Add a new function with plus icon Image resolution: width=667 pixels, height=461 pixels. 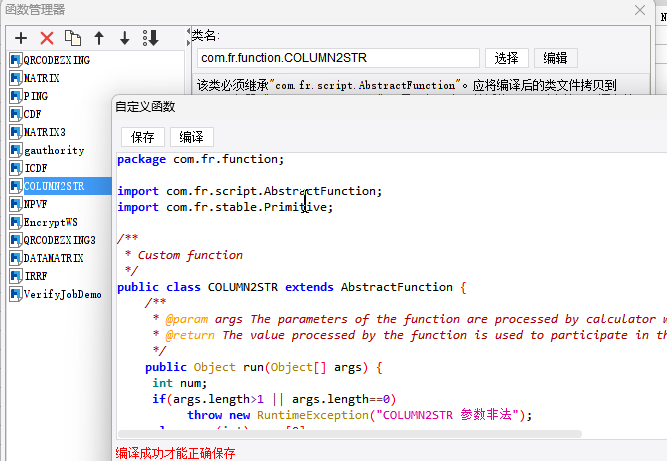point(21,38)
